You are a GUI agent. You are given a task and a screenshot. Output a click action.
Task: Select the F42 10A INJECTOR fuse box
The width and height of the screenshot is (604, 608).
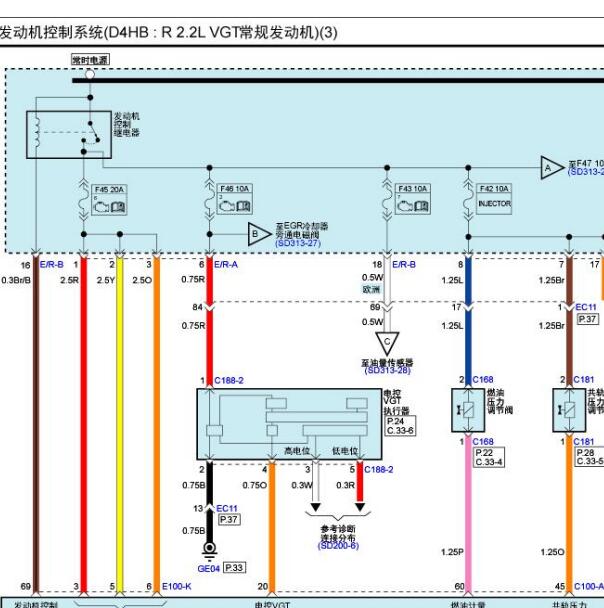tap(494, 199)
